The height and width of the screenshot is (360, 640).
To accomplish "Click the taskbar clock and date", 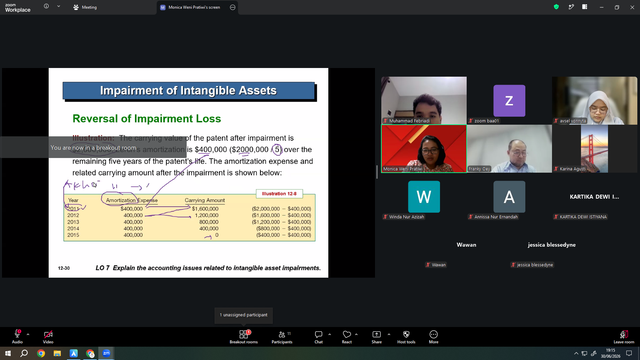I will 611,353.
